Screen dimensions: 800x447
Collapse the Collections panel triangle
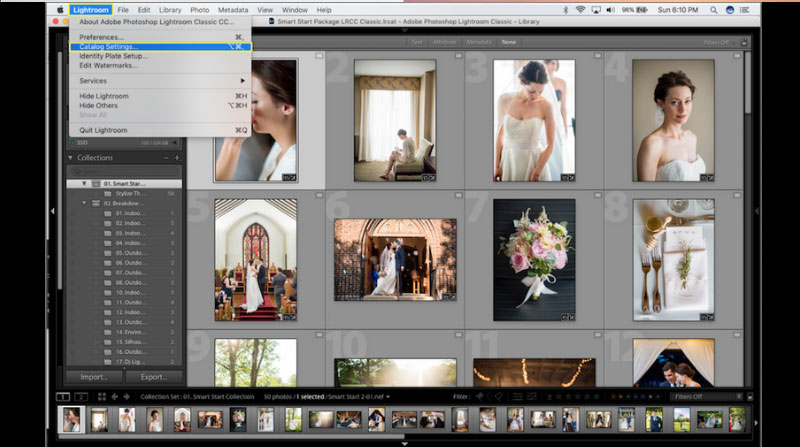point(71,158)
